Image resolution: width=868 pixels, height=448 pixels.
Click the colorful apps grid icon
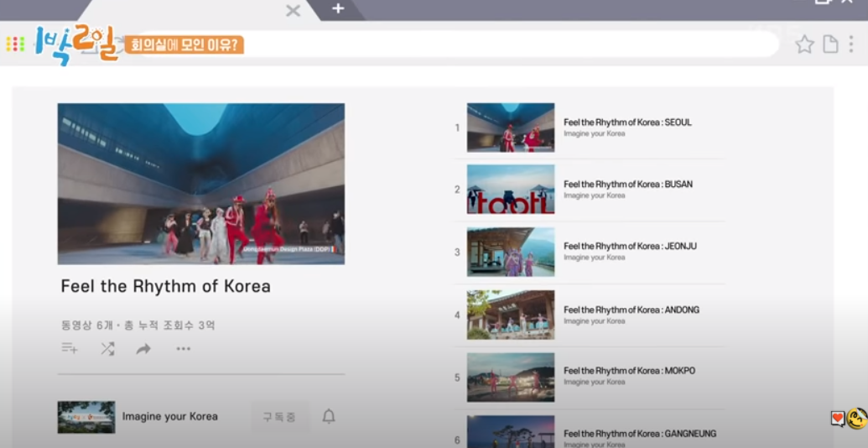[x=15, y=44]
